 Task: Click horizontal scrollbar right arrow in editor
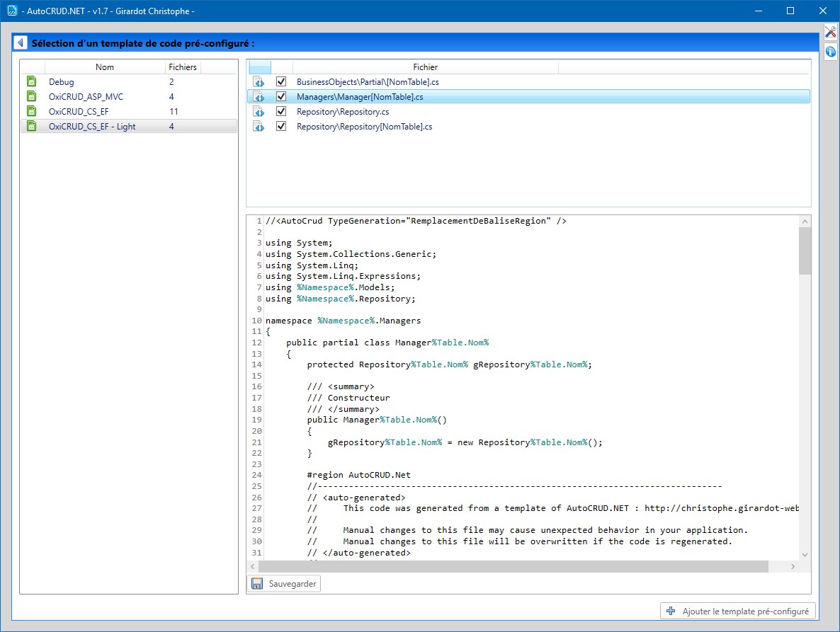[793, 566]
